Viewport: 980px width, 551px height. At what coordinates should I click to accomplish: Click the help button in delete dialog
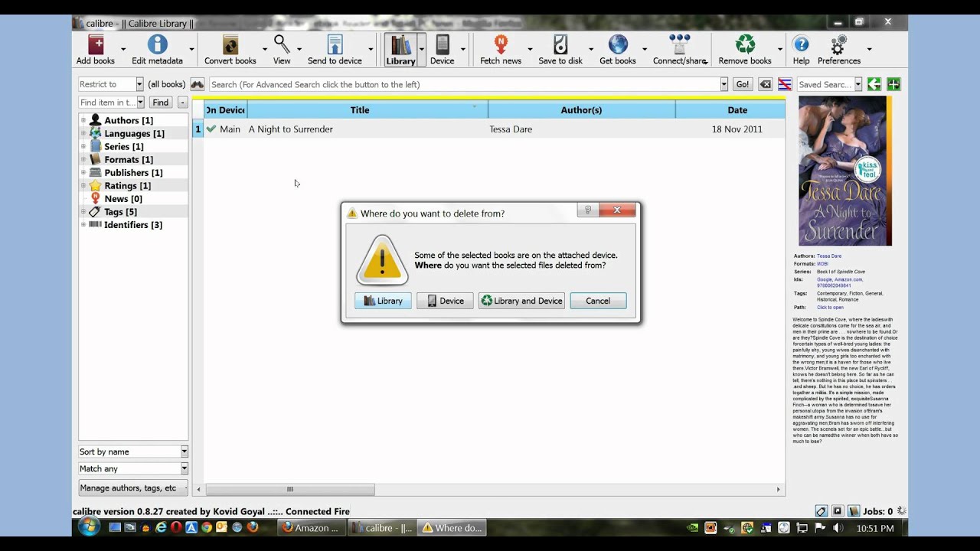point(588,210)
